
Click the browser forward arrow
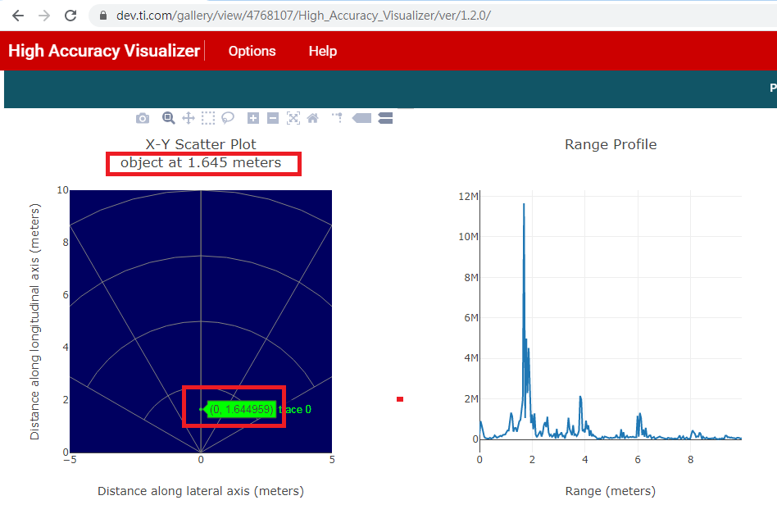tap(44, 16)
